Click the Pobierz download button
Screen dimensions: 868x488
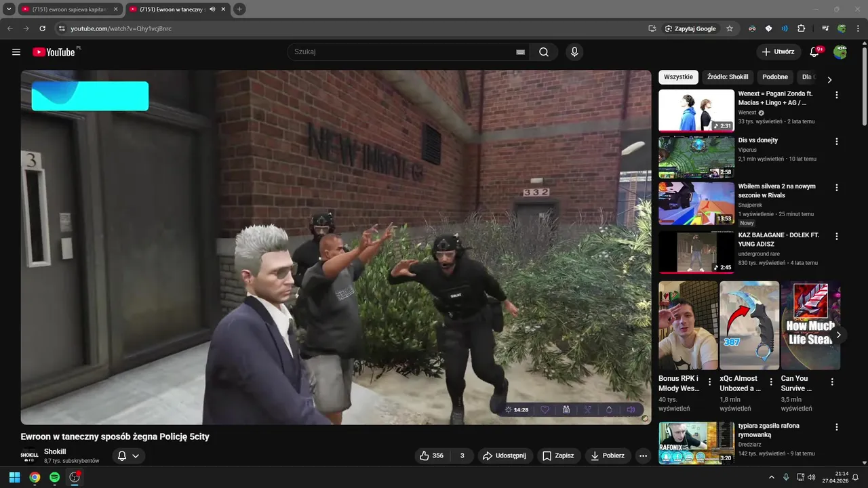click(x=608, y=456)
